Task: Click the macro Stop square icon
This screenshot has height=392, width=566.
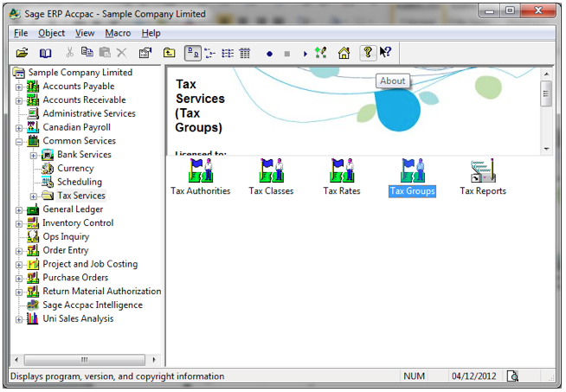Action: 287,54
